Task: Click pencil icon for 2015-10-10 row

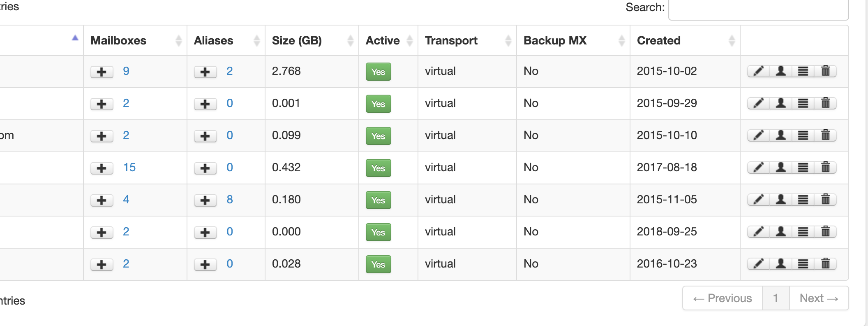Action: (759, 135)
